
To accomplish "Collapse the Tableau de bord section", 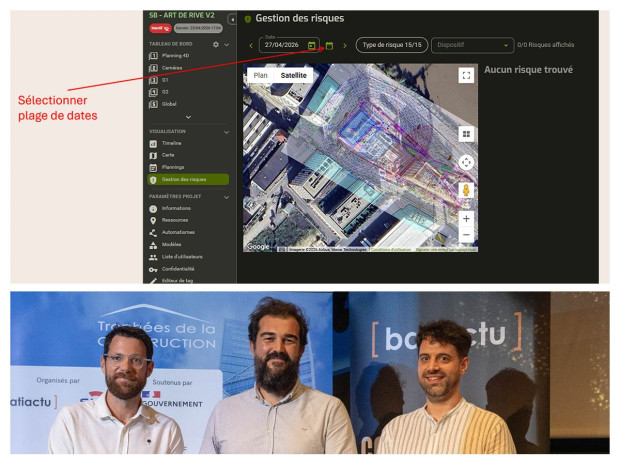I will tap(227, 45).
